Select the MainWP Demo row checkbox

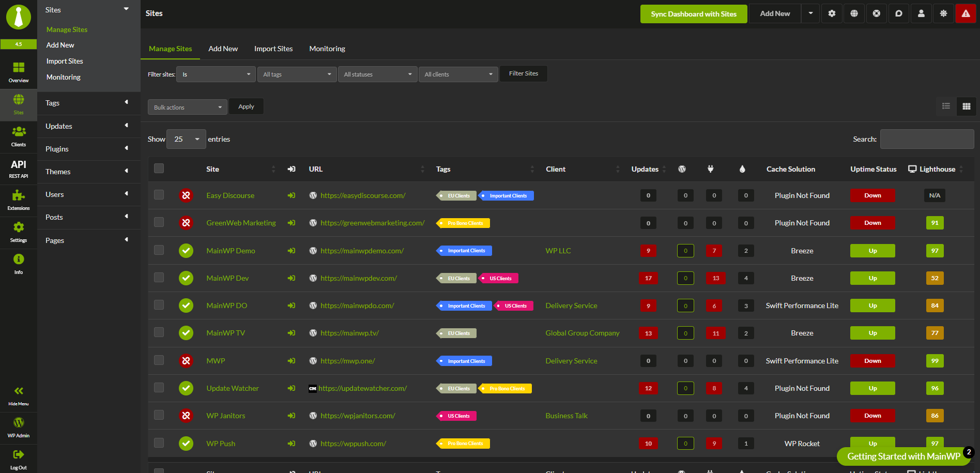click(159, 250)
